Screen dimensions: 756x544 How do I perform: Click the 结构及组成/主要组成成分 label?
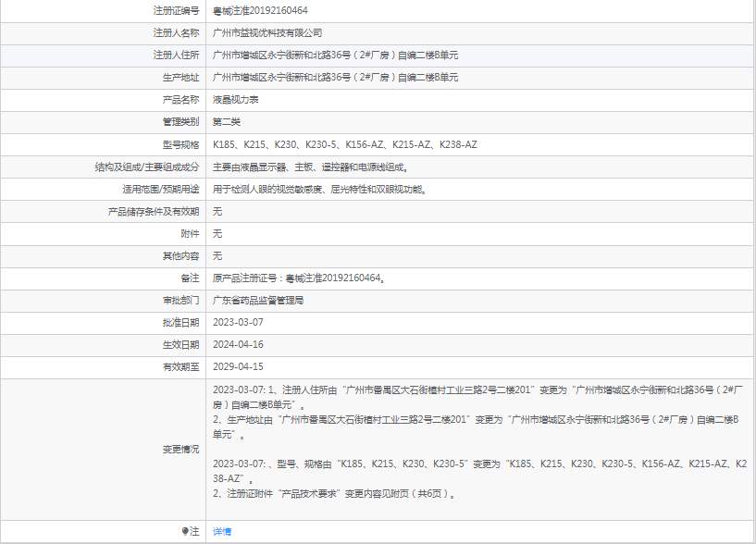[147, 167]
